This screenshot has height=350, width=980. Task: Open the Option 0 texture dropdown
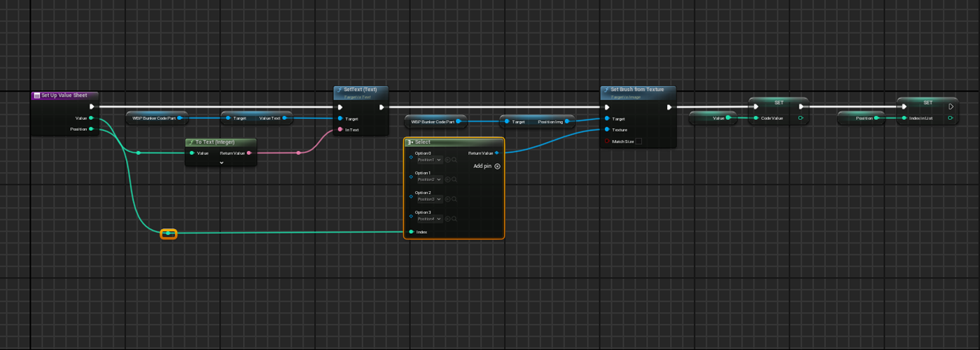[x=430, y=160]
